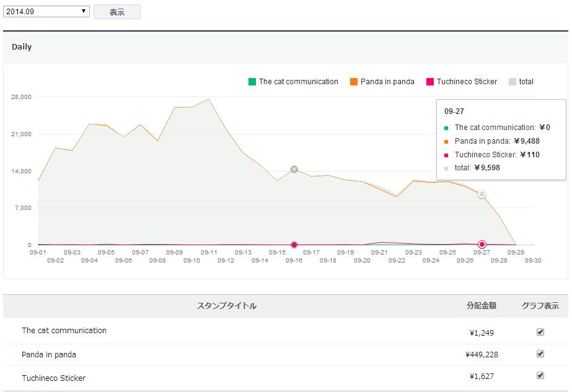572x392 pixels.
Task: Click the 表示 button
Action: pos(117,12)
